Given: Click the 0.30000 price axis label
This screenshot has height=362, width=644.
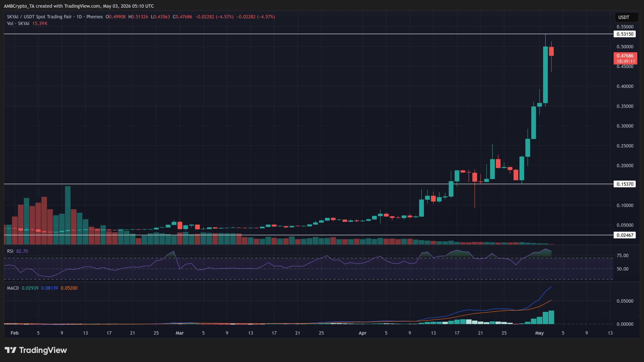Looking at the screenshot, I should click(x=625, y=126).
